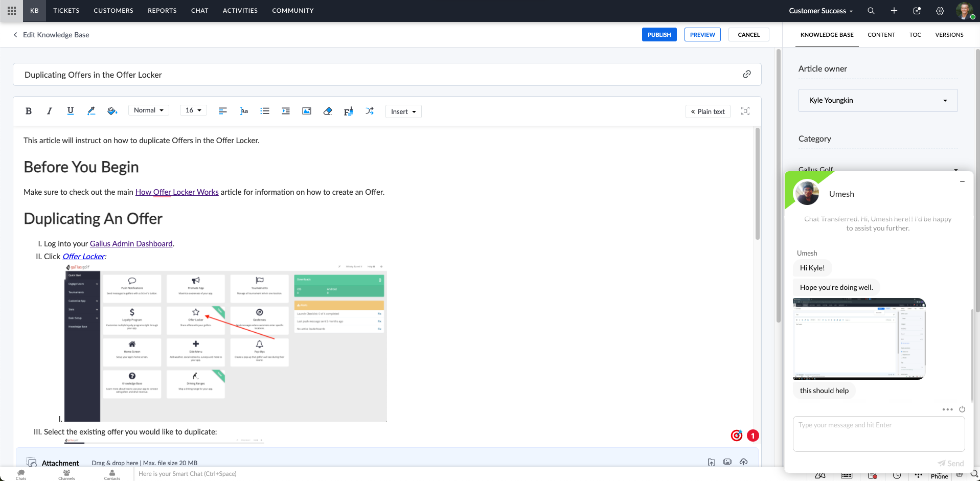The width and height of the screenshot is (980, 481).
Task: Open Chats in bottom bar
Action: click(x=21, y=475)
